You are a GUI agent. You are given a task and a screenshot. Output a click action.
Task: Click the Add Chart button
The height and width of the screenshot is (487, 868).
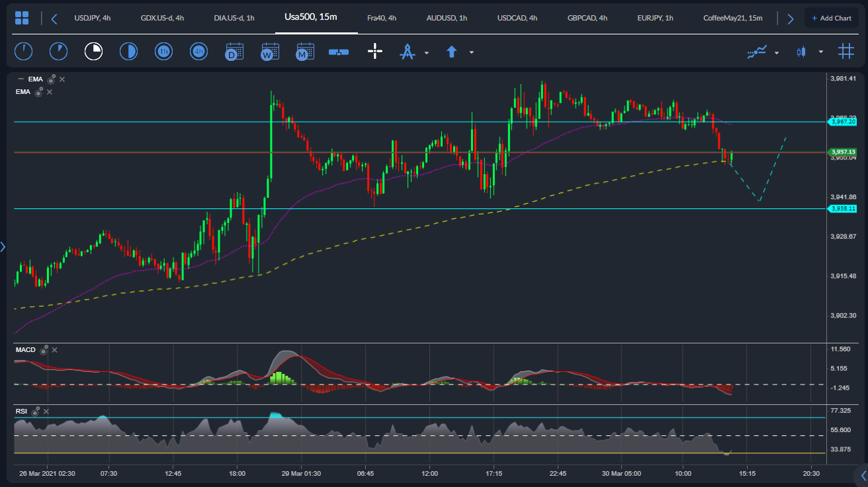coord(832,18)
